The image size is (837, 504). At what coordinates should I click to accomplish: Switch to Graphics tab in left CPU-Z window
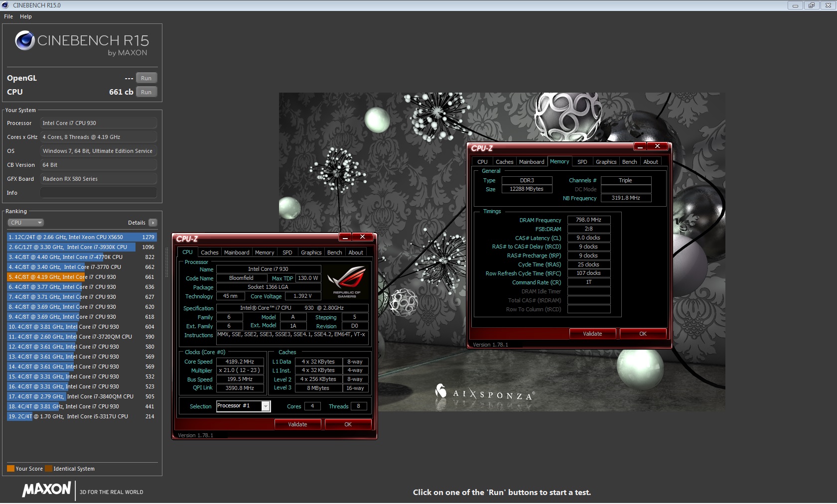click(311, 252)
